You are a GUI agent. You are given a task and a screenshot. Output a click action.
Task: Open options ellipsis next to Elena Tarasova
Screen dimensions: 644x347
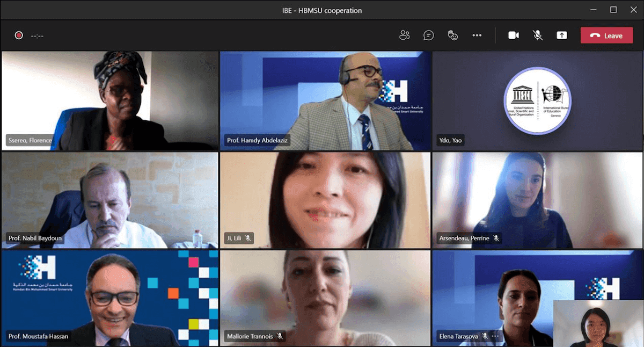tap(495, 336)
